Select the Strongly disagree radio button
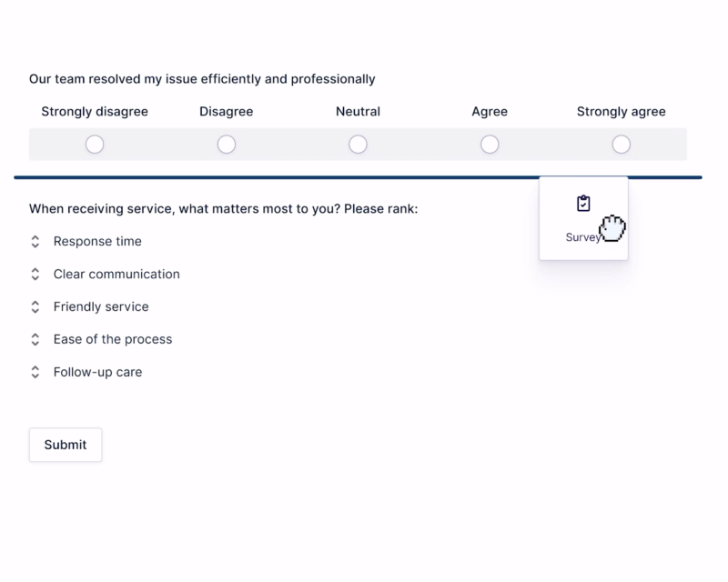This screenshot has width=728, height=582. pyautogui.click(x=95, y=145)
